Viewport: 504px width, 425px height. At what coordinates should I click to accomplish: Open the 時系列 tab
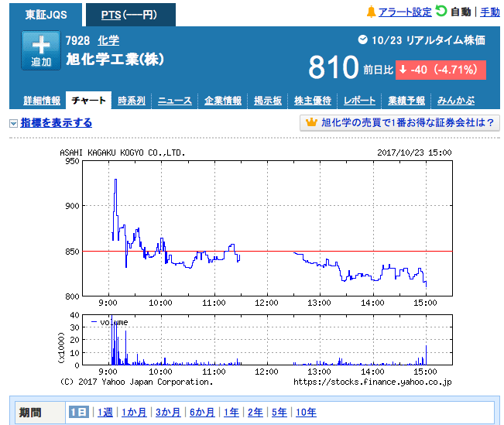(132, 101)
